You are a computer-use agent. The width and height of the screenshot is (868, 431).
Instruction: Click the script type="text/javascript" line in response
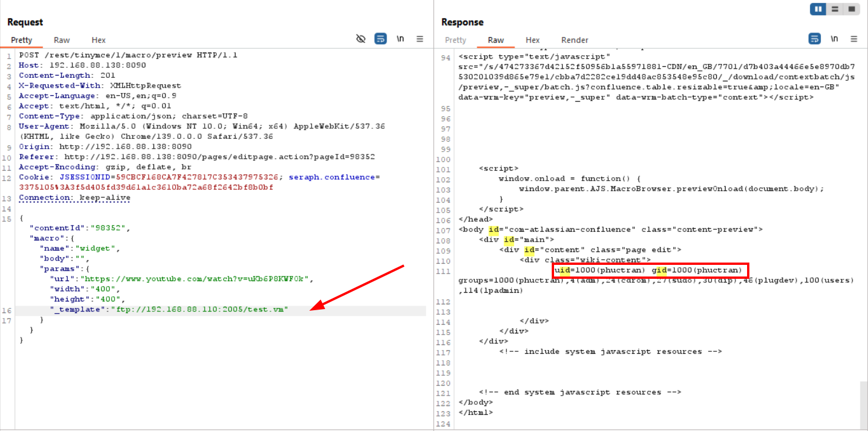point(534,57)
